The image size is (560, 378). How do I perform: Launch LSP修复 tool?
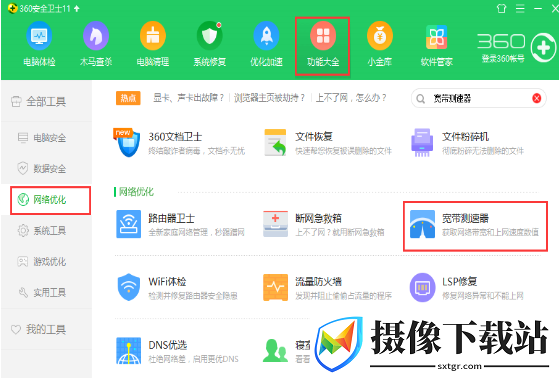click(467, 288)
